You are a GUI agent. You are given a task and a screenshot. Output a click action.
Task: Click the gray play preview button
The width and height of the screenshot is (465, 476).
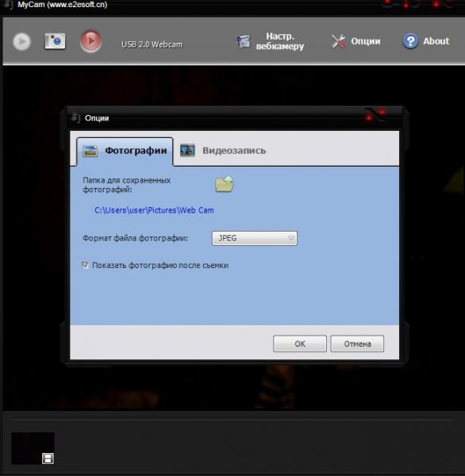21,41
